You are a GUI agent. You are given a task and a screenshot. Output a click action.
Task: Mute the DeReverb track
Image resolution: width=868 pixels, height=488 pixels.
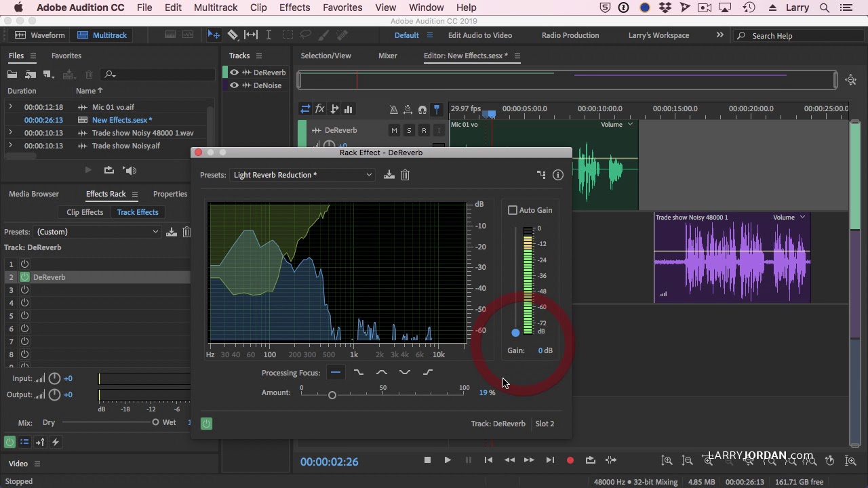pyautogui.click(x=394, y=130)
